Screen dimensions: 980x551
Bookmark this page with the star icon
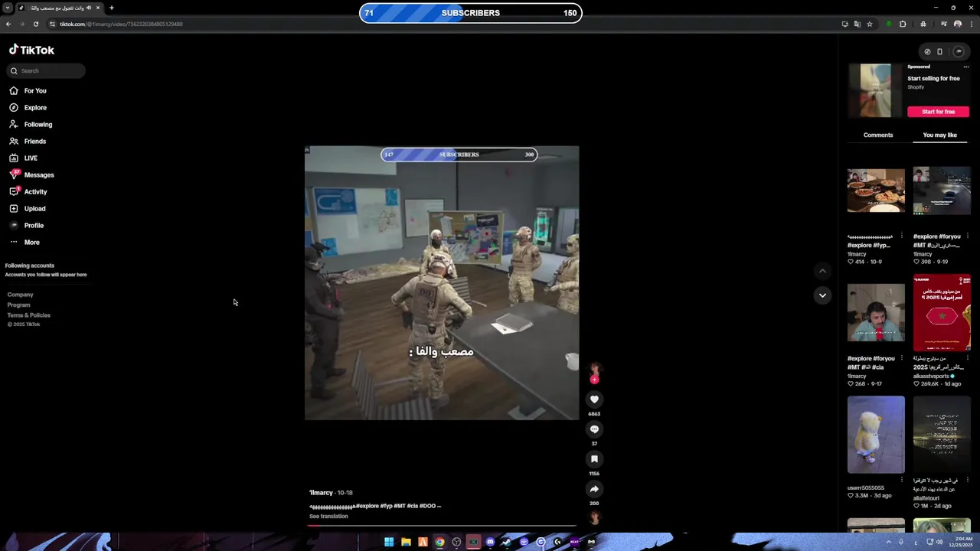869,24
